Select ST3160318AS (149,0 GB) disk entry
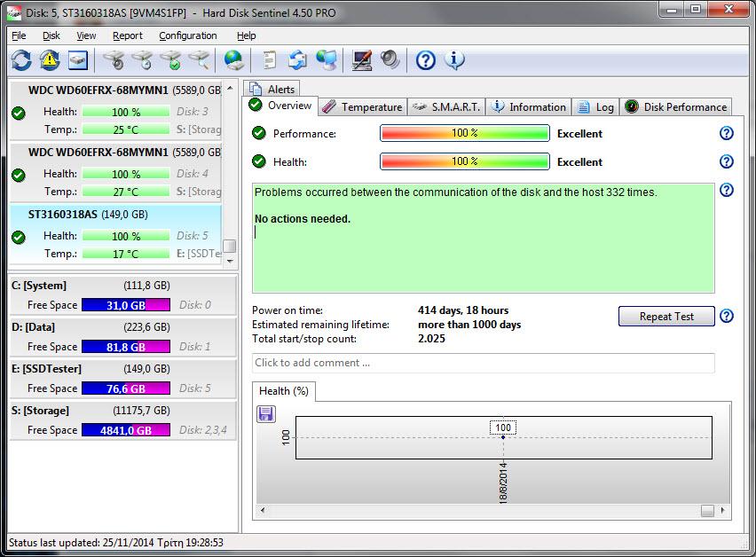 coord(115,234)
